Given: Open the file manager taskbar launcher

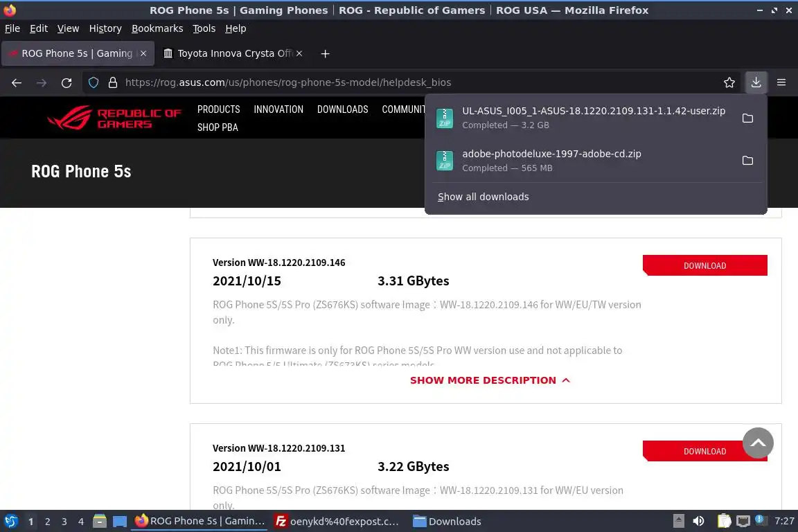Looking at the screenshot, I should pos(100,522).
